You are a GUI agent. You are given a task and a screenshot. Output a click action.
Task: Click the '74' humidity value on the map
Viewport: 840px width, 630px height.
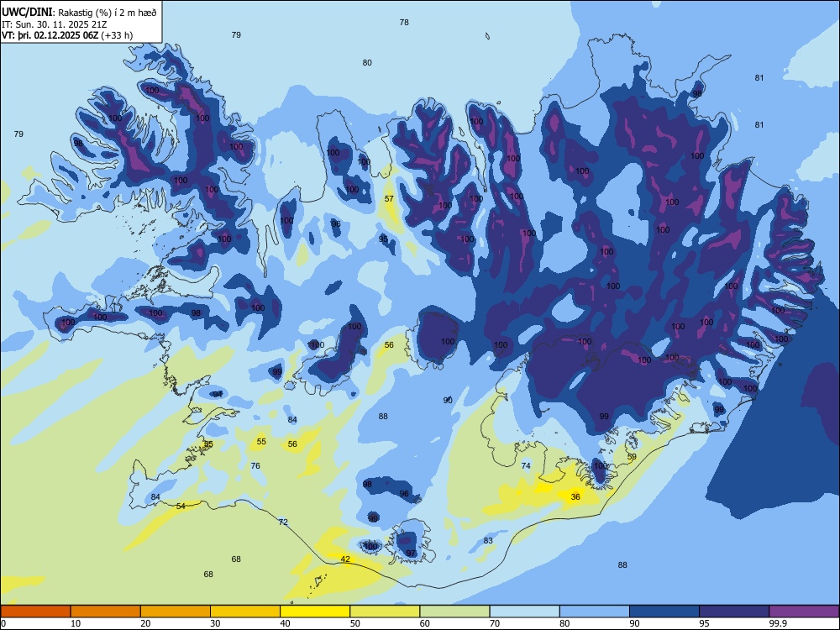point(526,465)
